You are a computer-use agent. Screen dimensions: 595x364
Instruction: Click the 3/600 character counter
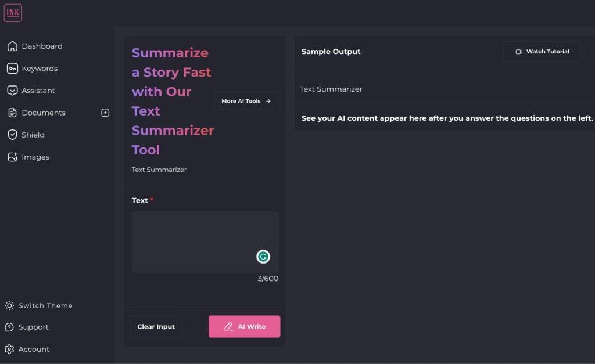coord(268,278)
